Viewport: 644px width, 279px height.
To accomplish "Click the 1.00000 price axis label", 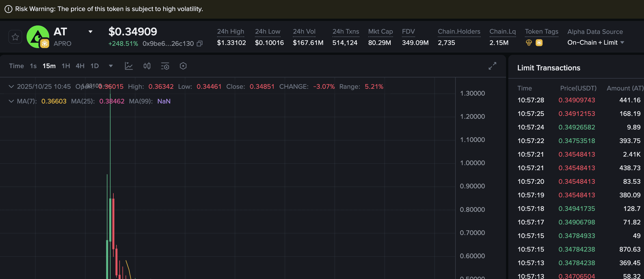I will (472, 163).
